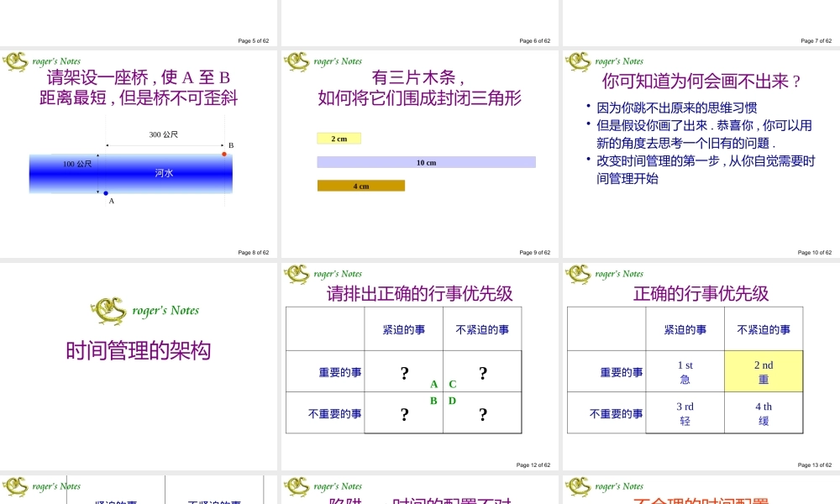840x504 pixels.
Task: Click '不紧迫的事' header on the answer table slide
Action: coord(764,330)
